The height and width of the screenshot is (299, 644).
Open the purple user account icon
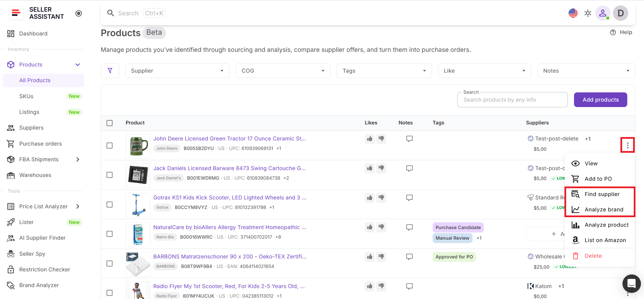[603, 13]
